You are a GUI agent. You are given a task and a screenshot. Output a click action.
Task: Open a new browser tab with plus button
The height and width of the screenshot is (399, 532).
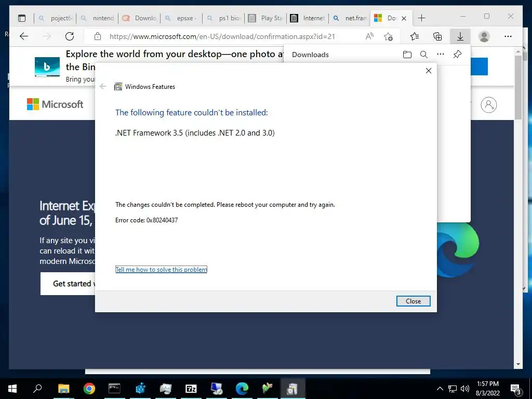click(x=421, y=18)
